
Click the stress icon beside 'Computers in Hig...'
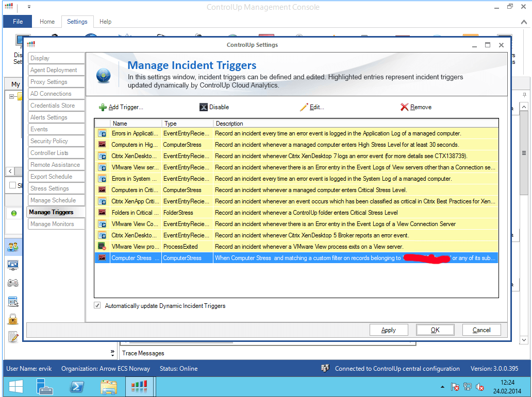coord(102,144)
